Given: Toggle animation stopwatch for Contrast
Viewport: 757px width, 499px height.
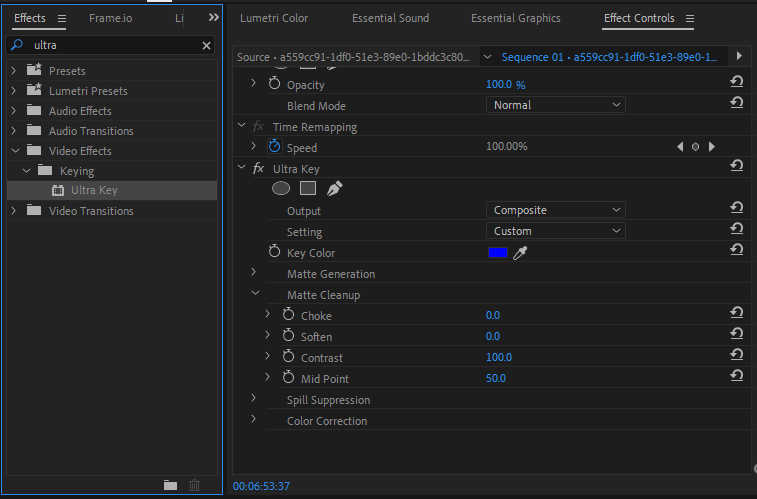Looking at the screenshot, I should 288,356.
